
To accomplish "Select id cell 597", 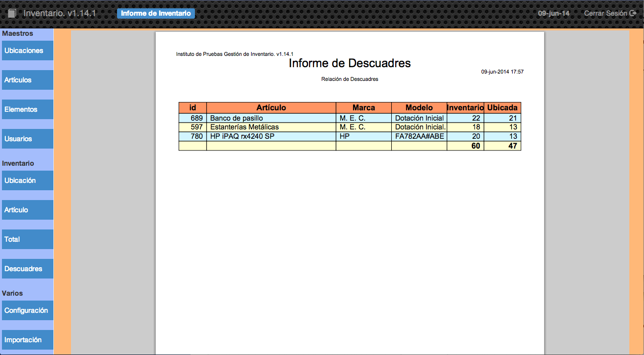I will [192, 127].
